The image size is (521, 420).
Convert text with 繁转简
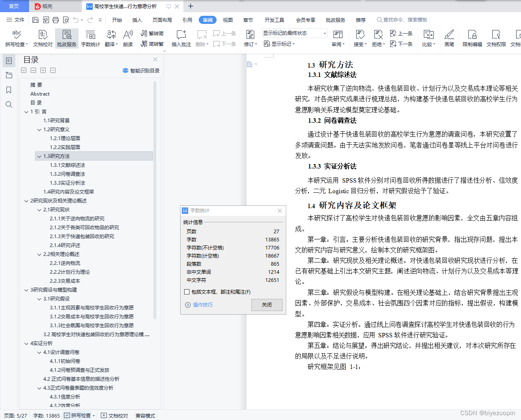point(152,33)
